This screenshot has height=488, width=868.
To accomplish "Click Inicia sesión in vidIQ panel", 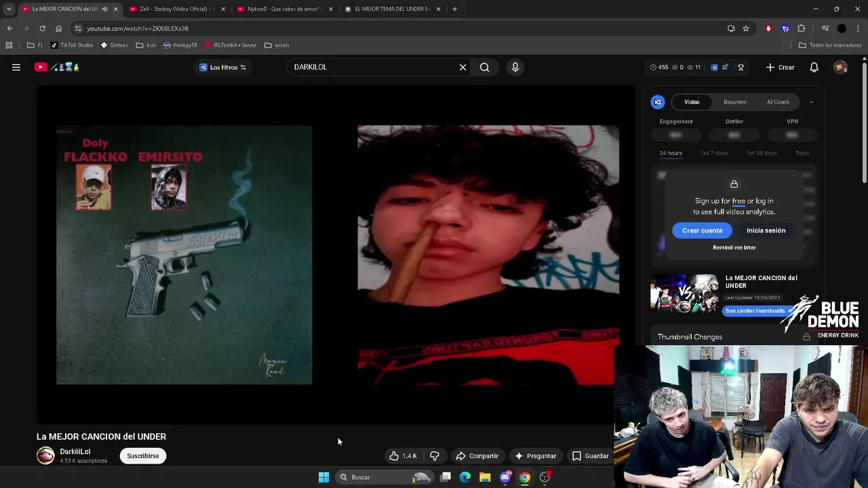I will (766, 230).
